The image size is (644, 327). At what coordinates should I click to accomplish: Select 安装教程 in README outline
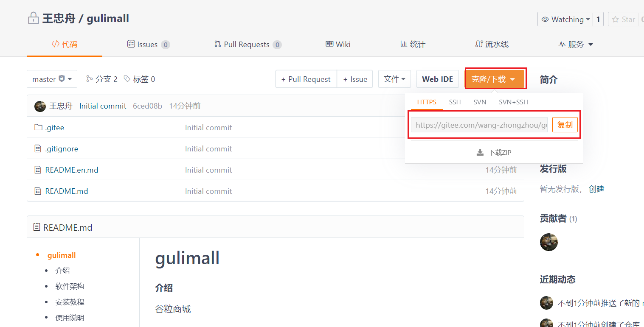70,302
